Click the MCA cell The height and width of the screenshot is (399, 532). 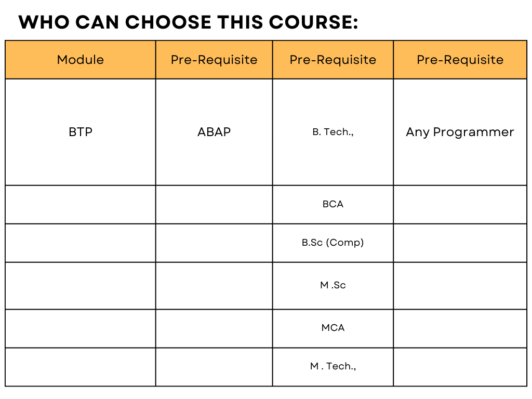pos(333,328)
